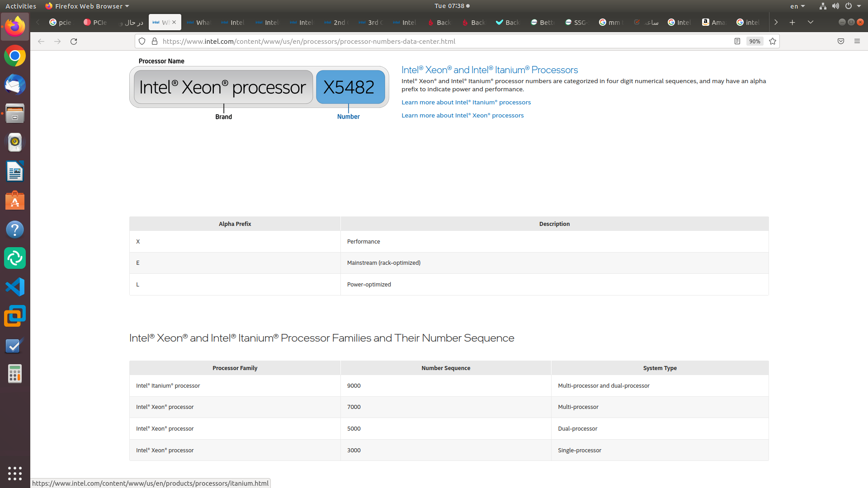Expand the list all tabs dropdown
This screenshot has height=488, width=868.
(x=811, y=22)
